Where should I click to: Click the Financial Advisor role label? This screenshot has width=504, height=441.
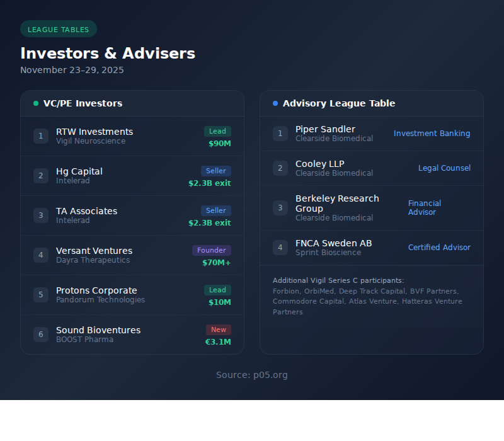[x=425, y=208]
